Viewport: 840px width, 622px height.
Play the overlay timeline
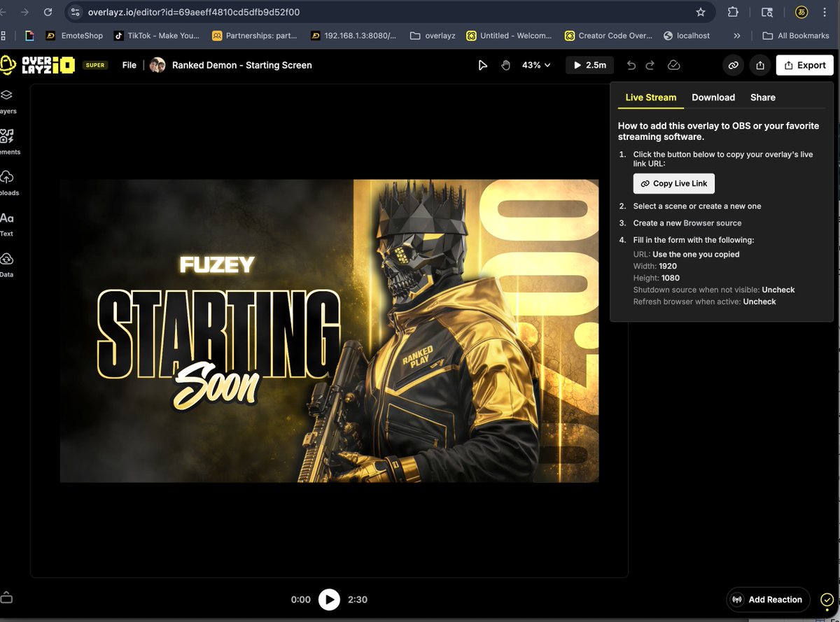click(329, 600)
